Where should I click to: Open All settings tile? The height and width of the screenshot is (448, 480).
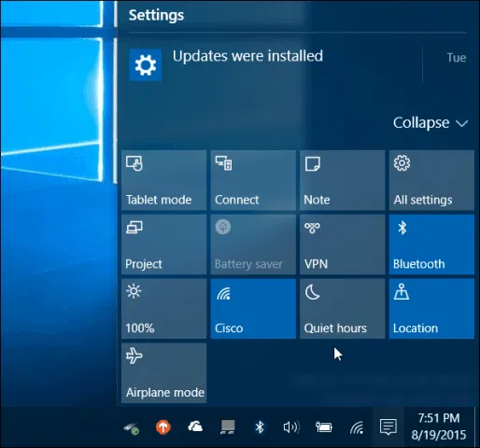pyautogui.click(x=431, y=180)
